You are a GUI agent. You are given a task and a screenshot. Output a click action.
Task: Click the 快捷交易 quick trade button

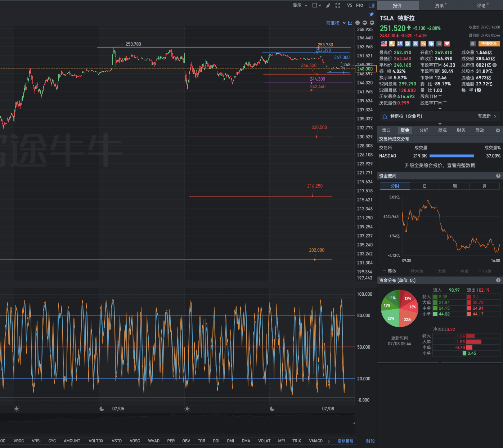click(489, 44)
